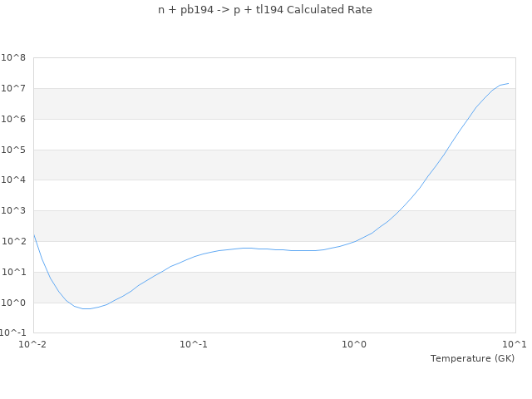Image resolution: width=532 pixels, height=399 pixels.
Task: Click the 10^6 y-axis tick label
Action: (13, 120)
